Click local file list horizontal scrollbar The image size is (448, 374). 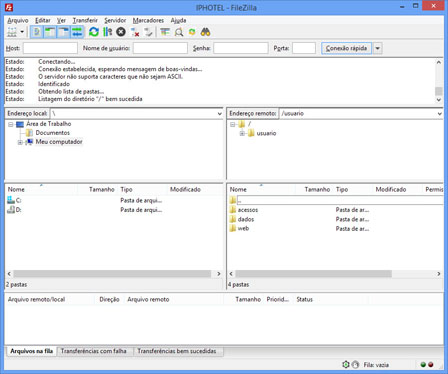pos(112,274)
